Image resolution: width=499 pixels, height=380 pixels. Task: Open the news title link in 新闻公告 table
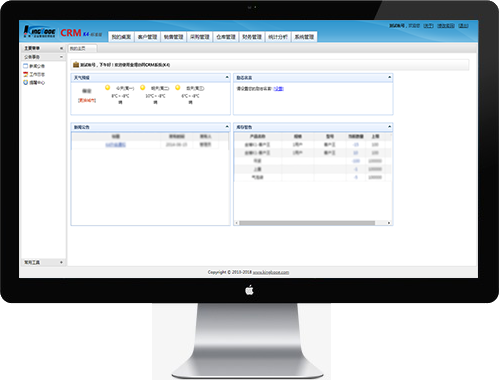(x=115, y=145)
